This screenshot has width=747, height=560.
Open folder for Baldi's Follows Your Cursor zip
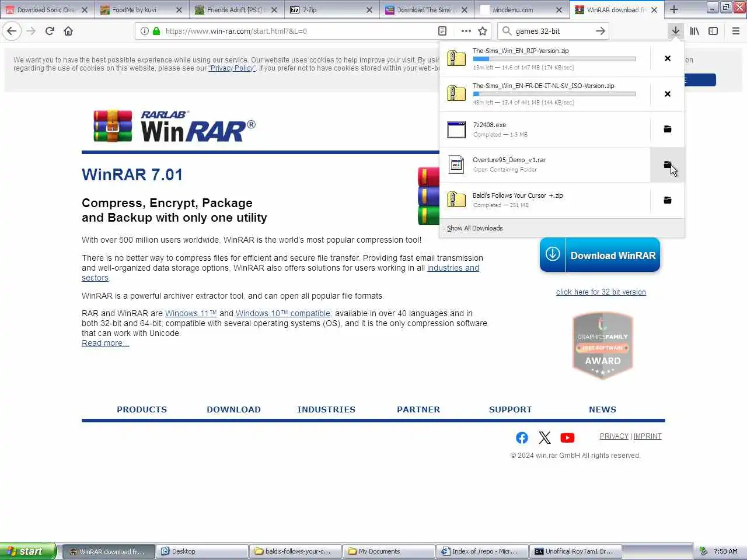tap(668, 200)
